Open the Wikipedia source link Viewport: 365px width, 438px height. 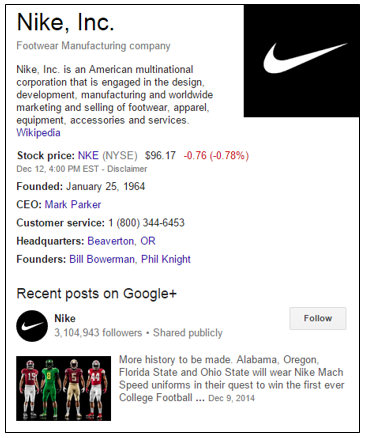38,133
